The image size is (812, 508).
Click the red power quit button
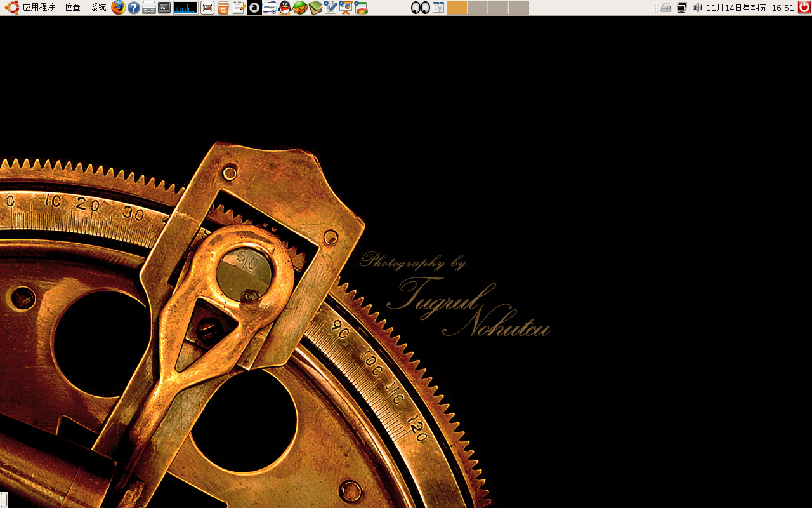804,8
